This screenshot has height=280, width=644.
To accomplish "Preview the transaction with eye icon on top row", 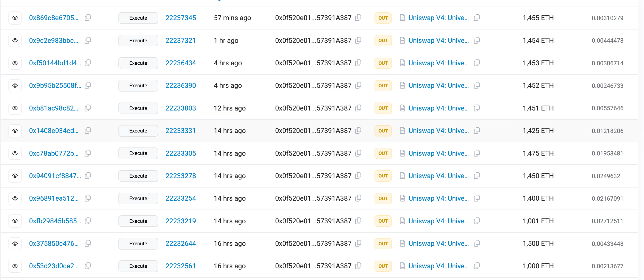I will 15,18.
